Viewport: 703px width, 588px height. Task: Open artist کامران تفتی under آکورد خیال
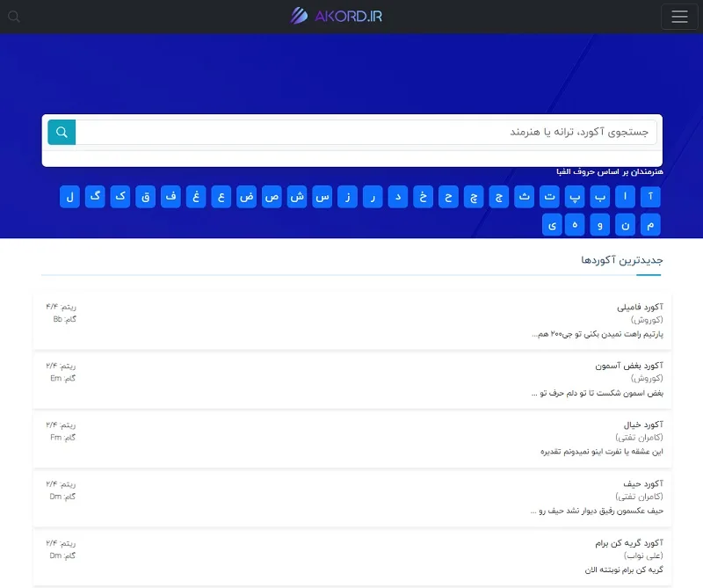[x=640, y=438]
